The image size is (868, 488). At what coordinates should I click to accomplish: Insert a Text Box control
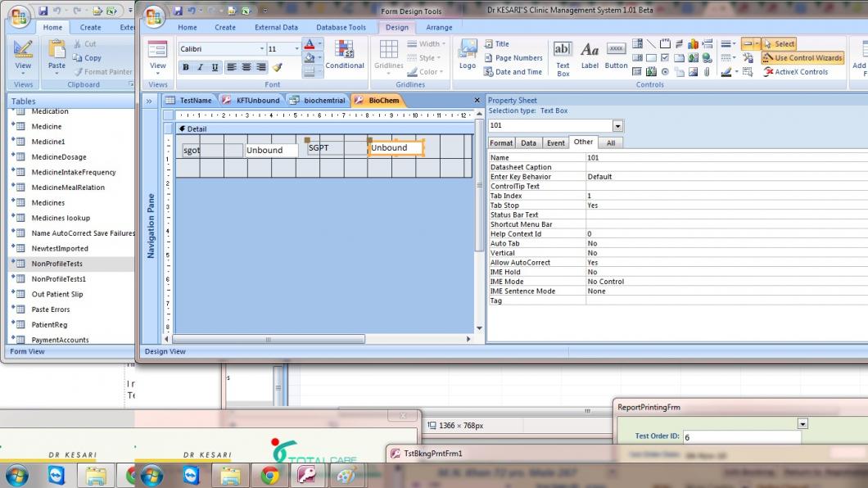click(x=563, y=56)
